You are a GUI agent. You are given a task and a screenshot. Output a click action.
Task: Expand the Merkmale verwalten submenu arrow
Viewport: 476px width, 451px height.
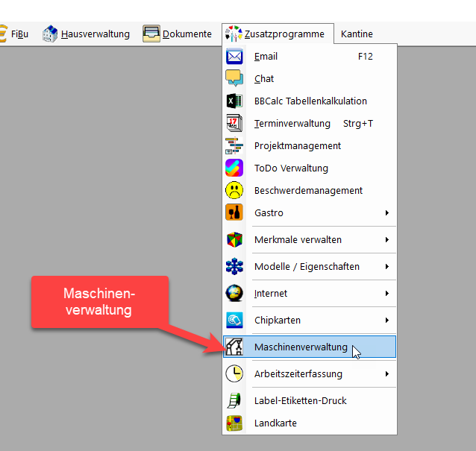pyautogui.click(x=387, y=239)
